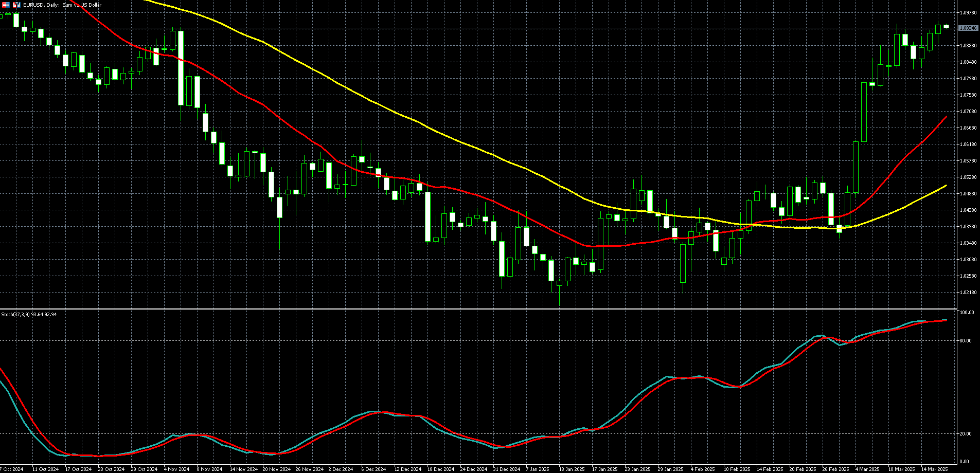
Task: Select the 4 Nov 2024 date label
Action: 176,469
